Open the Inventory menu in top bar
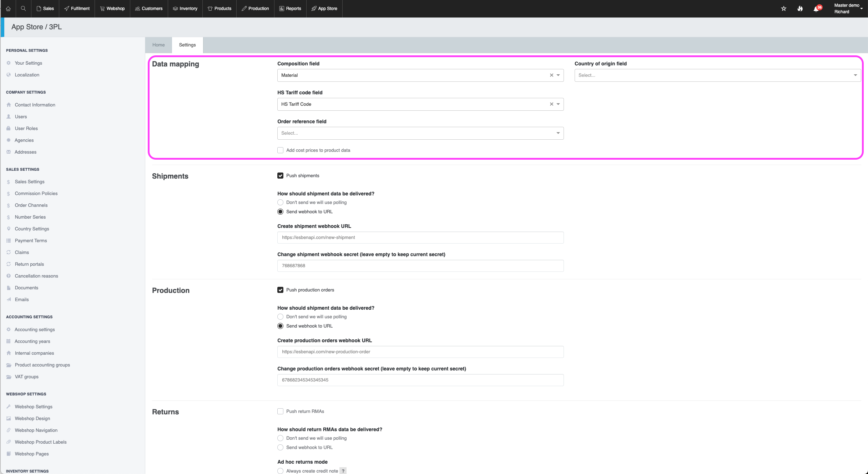Image resolution: width=868 pixels, height=474 pixels. 185,9
